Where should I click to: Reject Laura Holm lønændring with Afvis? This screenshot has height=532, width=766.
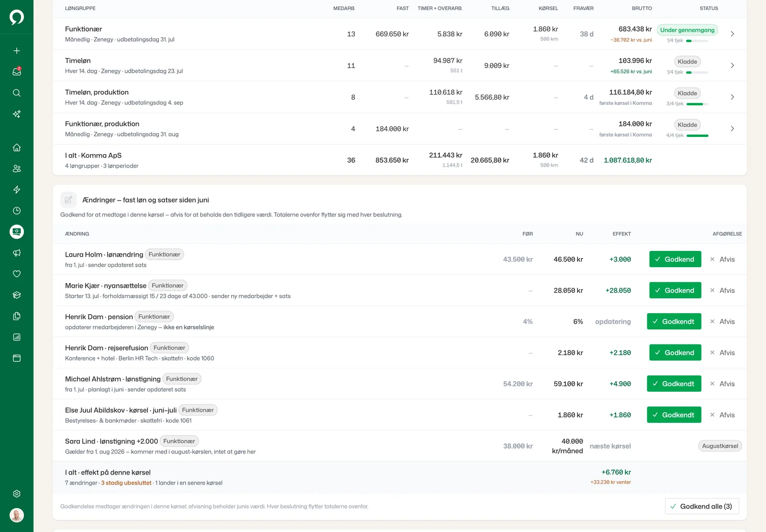pos(722,259)
